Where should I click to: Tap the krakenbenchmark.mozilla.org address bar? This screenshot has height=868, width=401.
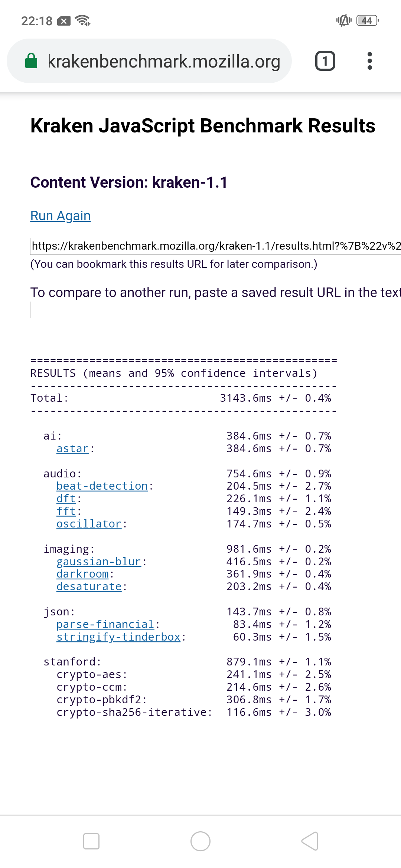pos(164,61)
